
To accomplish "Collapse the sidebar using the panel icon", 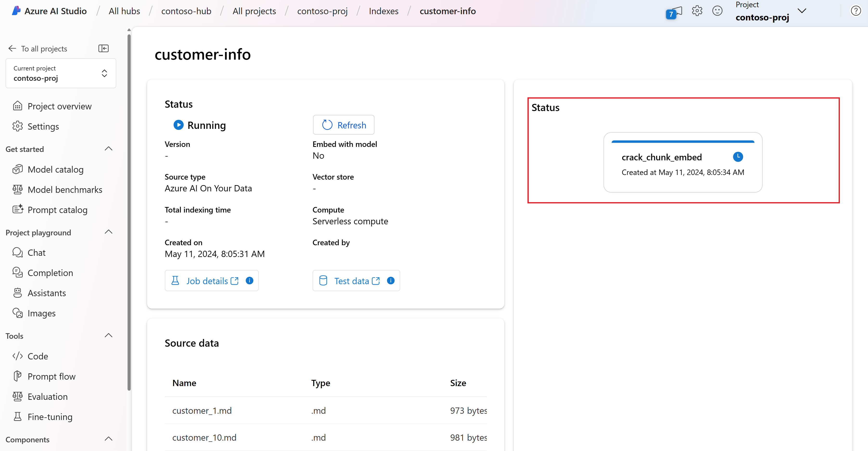I will pyautogui.click(x=103, y=49).
